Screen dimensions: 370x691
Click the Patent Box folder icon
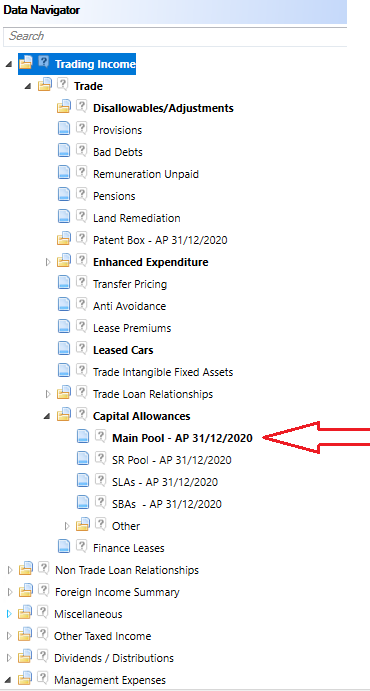click(x=64, y=239)
